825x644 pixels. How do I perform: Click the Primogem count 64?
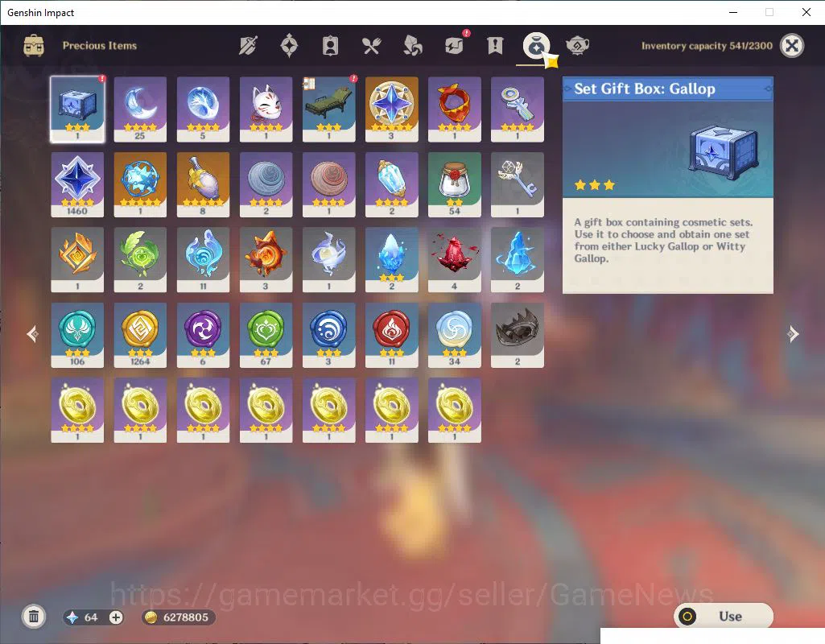click(x=90, y=617)
